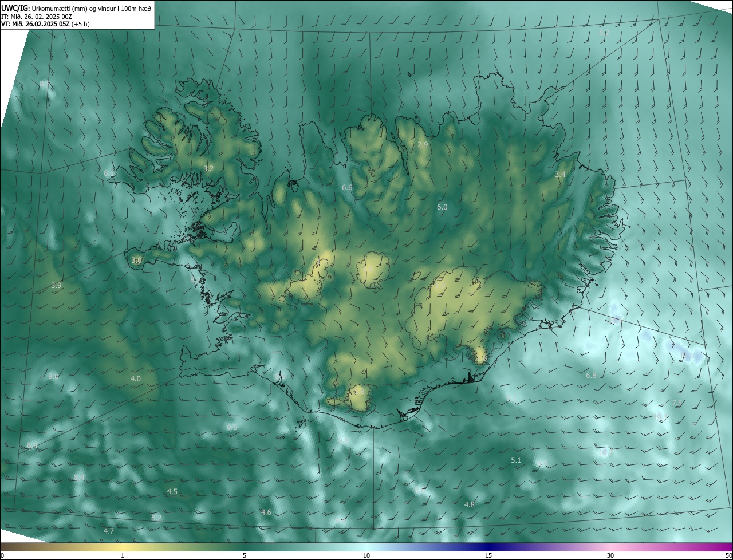This screenshot has width=733, height=560.
Task: Select the VT valid time line 05Z
Action: pyautogui.click(x=45, y=24)
